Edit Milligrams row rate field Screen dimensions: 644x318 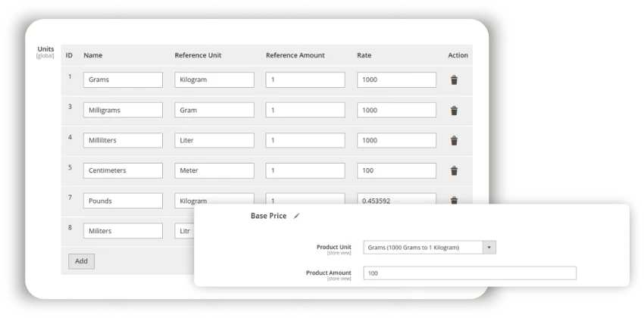(x=396, y=110)
